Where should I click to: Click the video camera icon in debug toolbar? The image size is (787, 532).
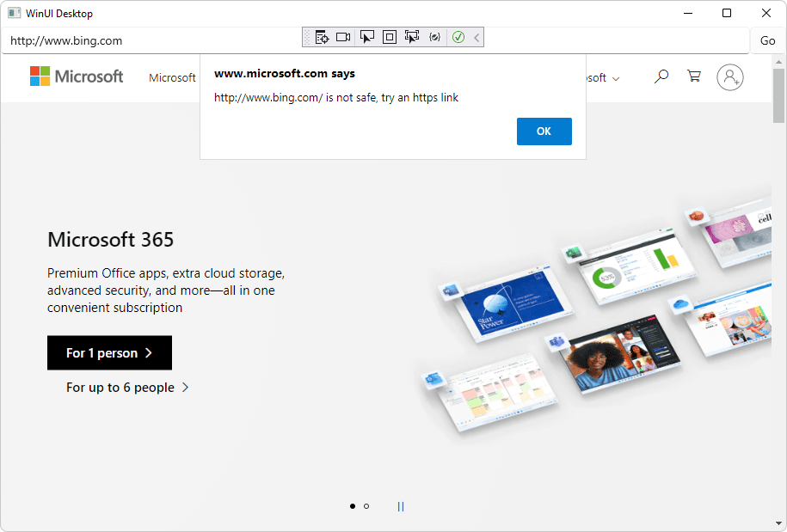343,37
